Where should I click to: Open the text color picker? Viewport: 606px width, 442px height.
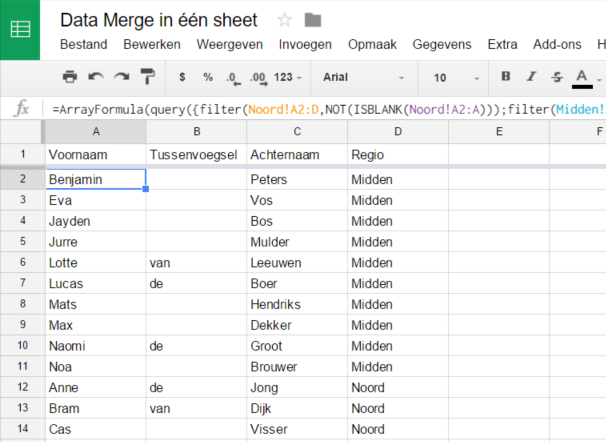[582, 78]
